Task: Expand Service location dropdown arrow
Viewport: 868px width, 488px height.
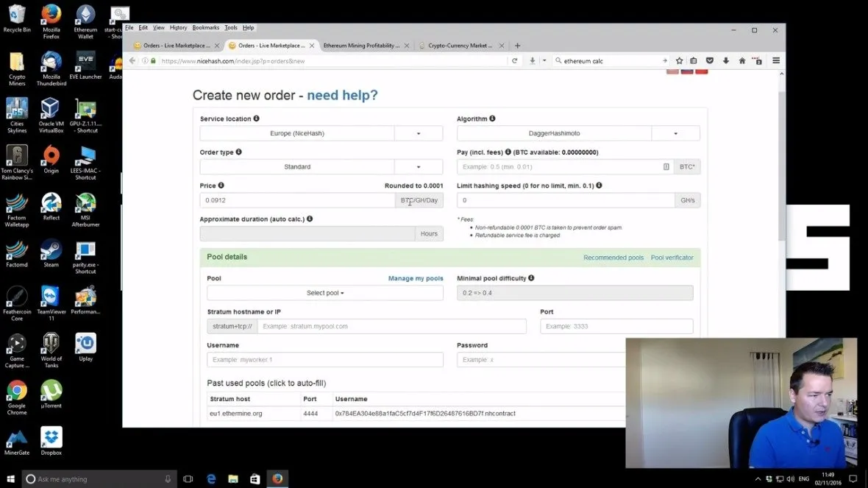Action: [419, 133]
